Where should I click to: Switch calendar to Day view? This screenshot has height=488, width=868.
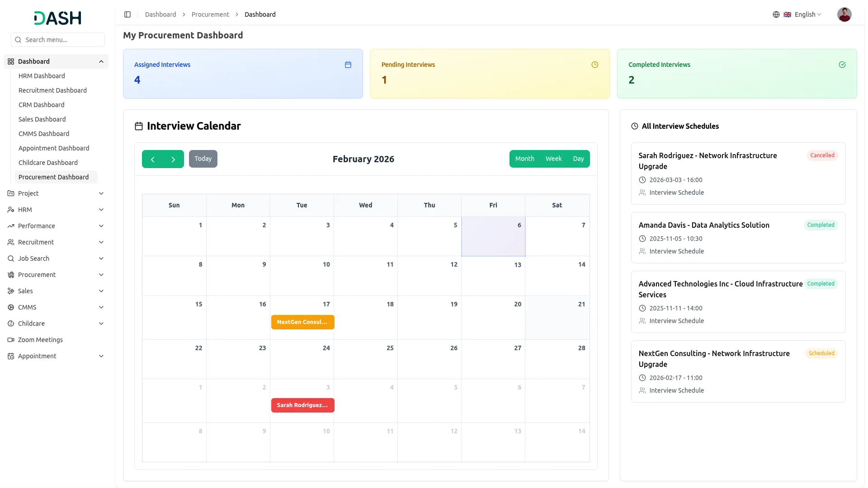point(578,159)
